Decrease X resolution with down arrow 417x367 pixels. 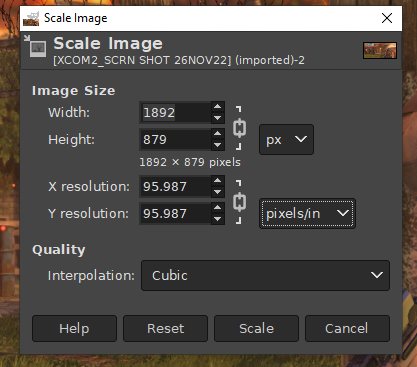coord(218,192)
